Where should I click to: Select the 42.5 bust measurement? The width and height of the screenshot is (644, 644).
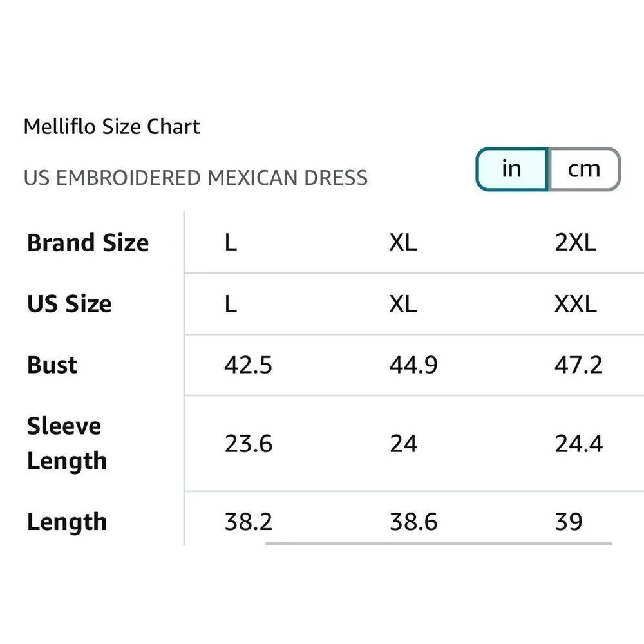coord(249,365)
